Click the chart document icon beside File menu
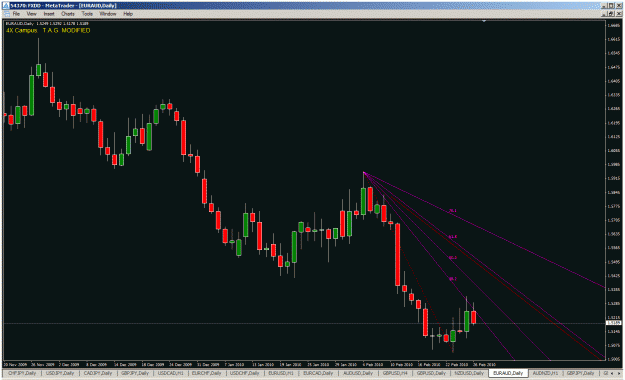The width and height of the screenshot is (625, 380). coord(7,14)
